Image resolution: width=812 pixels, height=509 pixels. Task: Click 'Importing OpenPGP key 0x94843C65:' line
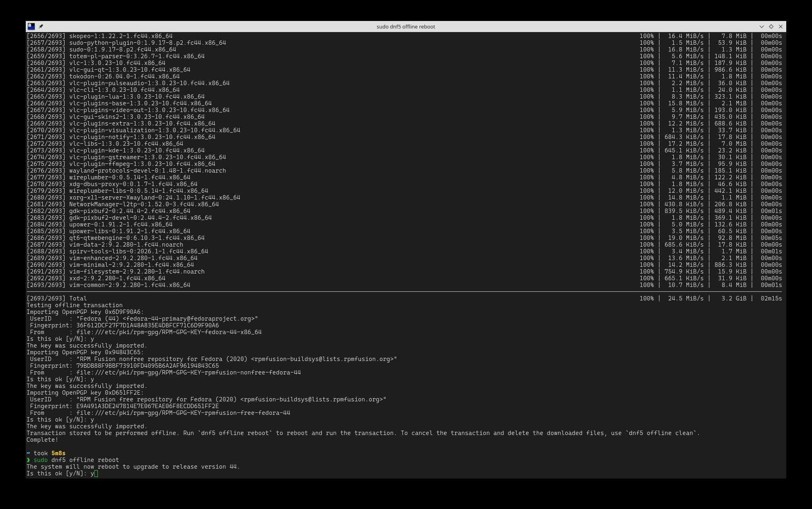click(x=85, y=352)
